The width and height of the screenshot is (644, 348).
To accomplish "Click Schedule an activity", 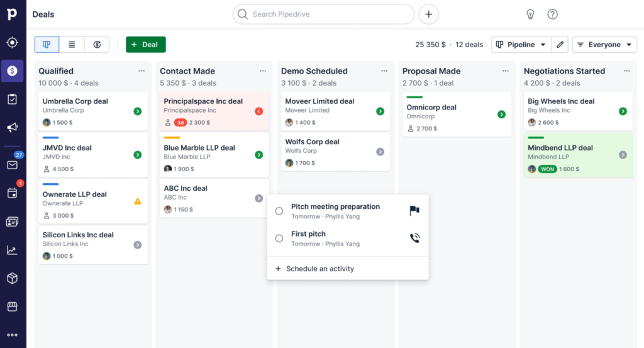I will click(314, 269).
